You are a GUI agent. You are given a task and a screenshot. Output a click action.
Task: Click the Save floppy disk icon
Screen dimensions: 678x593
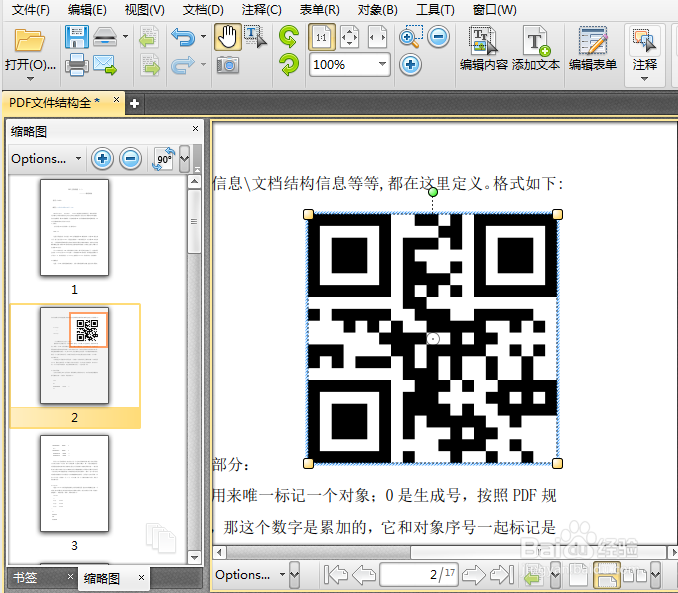coord(77,37)
